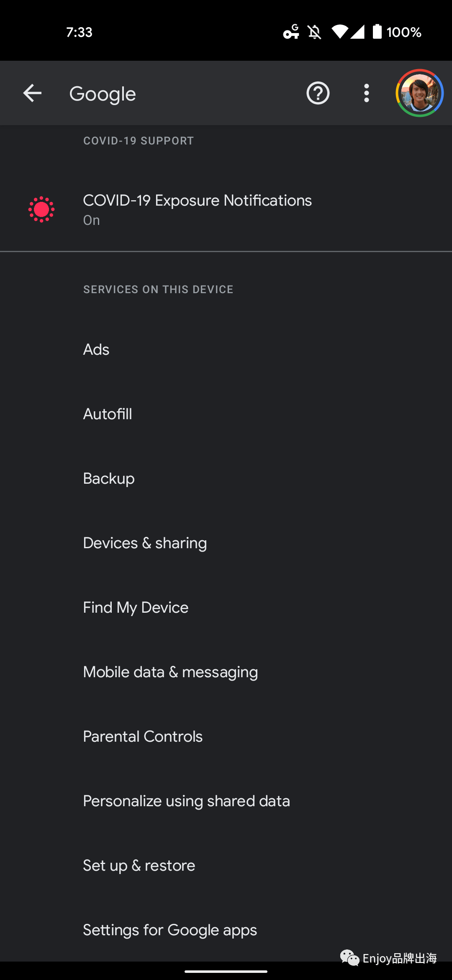The height and width of the screenshot is (980, 452).
Task: Select Personalize using shared data
Action: (226, 801)
